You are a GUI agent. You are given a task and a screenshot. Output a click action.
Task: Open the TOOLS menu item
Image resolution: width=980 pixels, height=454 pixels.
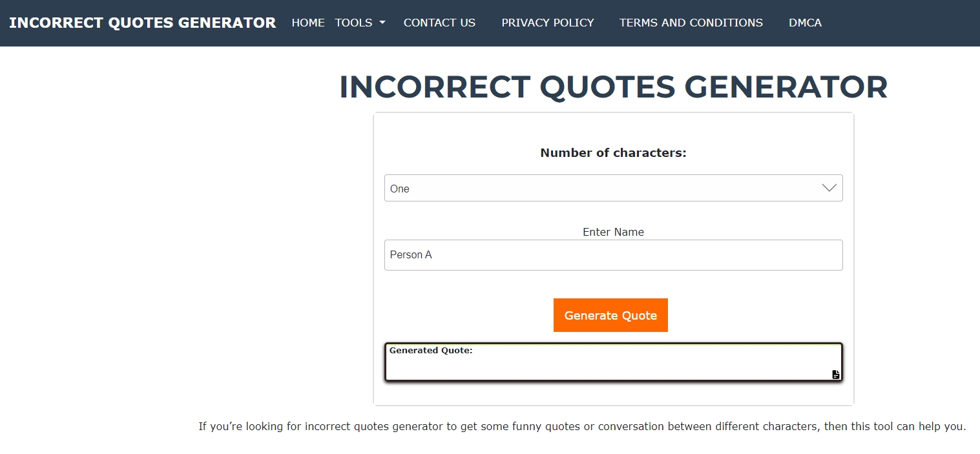pos(354,23)
